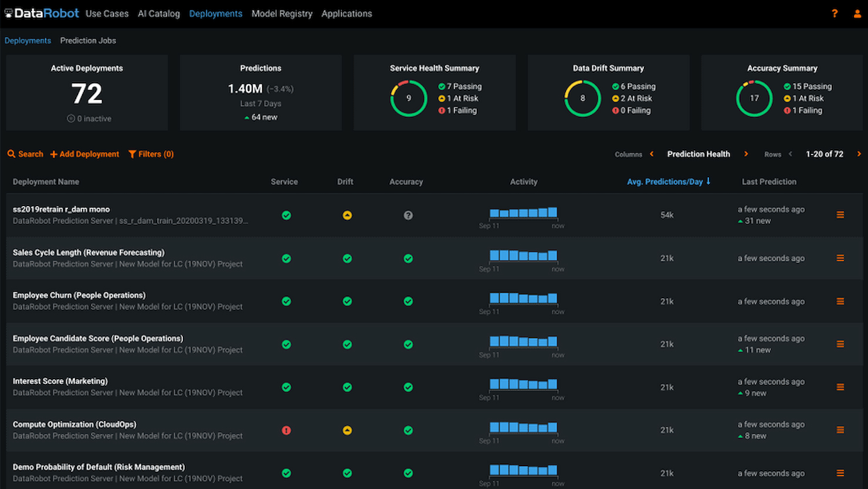Click the yellow Drift warning for ss2019retrain r_dam mono
The height and width of the screenshot is (489, 868).
347,215
